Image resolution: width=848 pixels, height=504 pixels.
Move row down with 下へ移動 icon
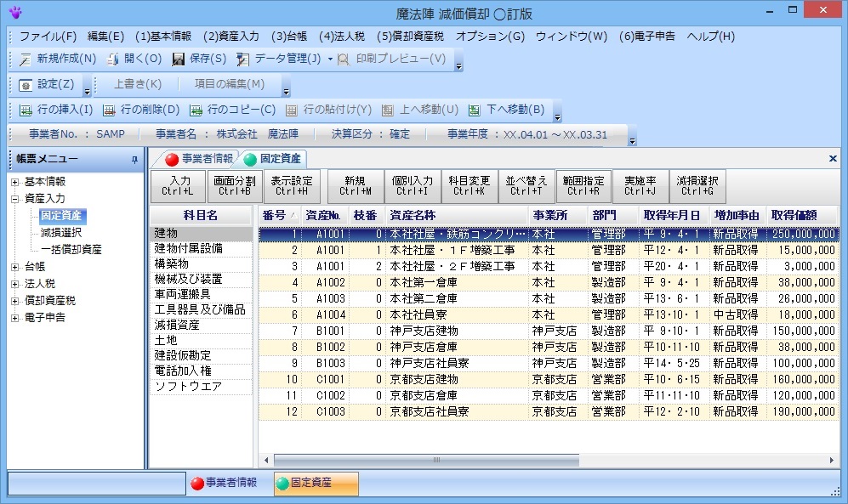click(x=475, y=110)
